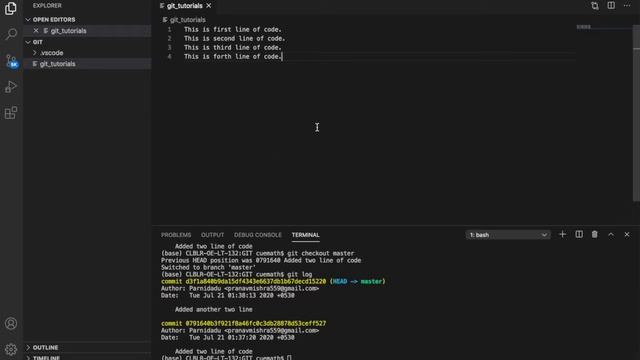This screenshot has width=640, height=360.
Task: Kill the terminal with the trash icon
Action: pos(595,234)
